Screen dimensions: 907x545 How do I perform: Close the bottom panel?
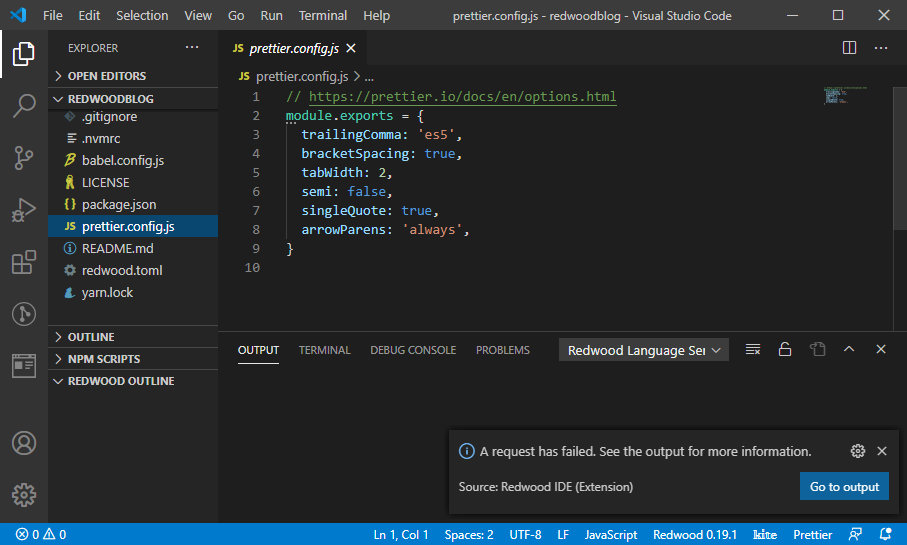click(881, 349)
